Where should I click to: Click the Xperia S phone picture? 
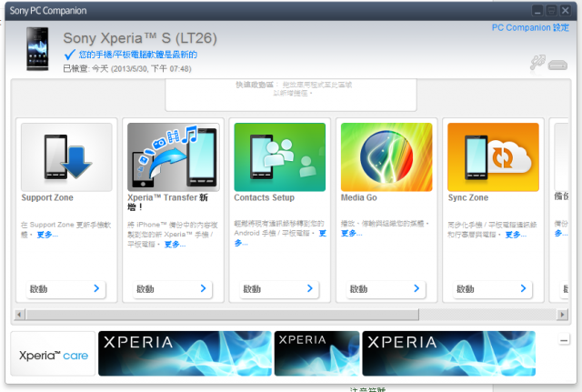click(x=37, y=48)
